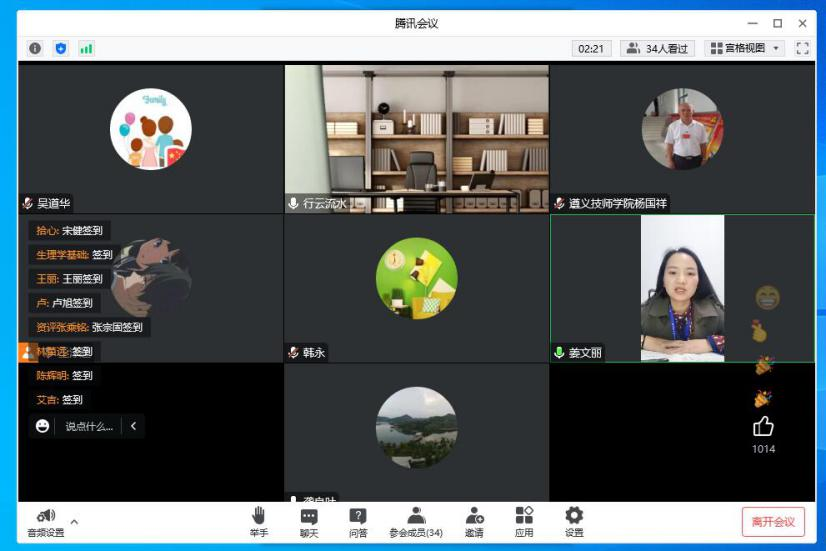Screen dimensions: 826x551
Task: Click chat message 王丽: 王丽签到
Action: tap(70, 279)
